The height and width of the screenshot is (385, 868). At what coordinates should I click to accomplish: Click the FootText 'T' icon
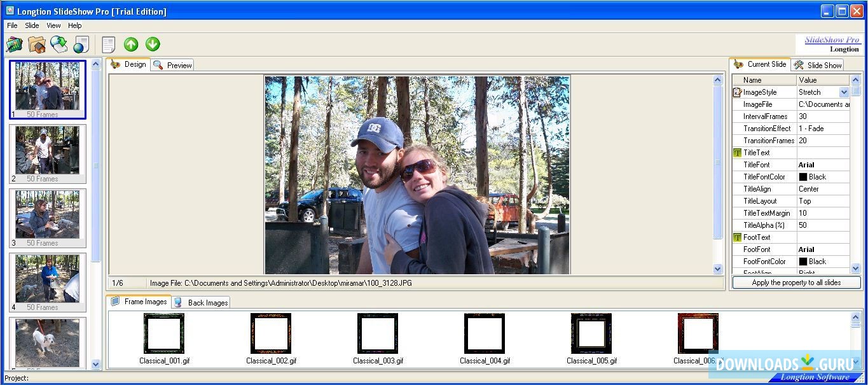pyautogui.click(x=738, y=237)
